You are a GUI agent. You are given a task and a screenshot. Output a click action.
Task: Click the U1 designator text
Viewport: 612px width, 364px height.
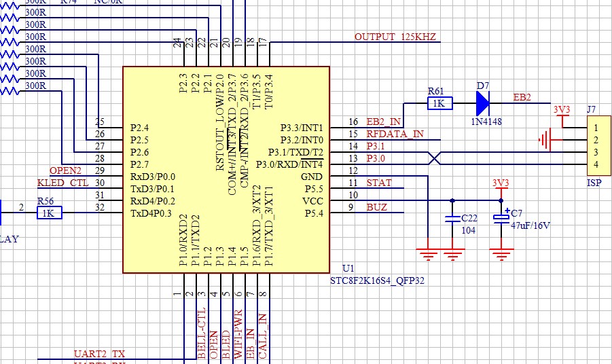pyautogui.click(x=348, y=268)
